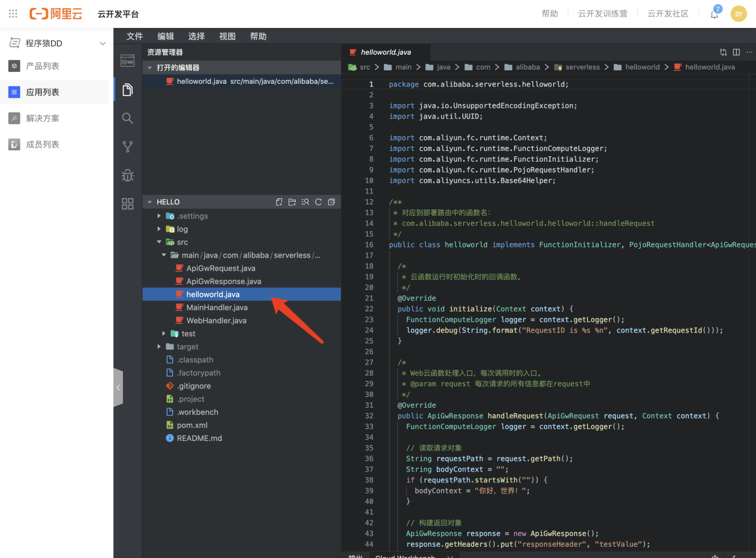Screen dimensions: 756x558
Task: Expand the target folder
Action: (x=158, y=346)
